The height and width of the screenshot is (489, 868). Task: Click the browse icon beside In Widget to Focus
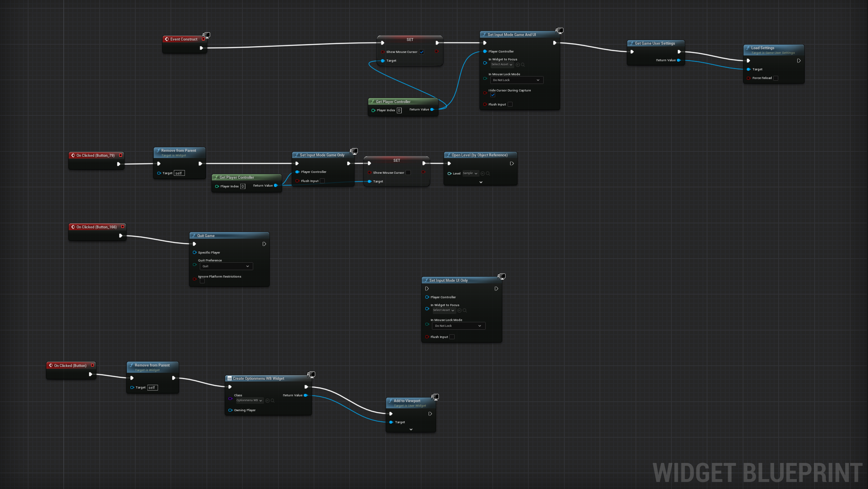coord(524,65)
